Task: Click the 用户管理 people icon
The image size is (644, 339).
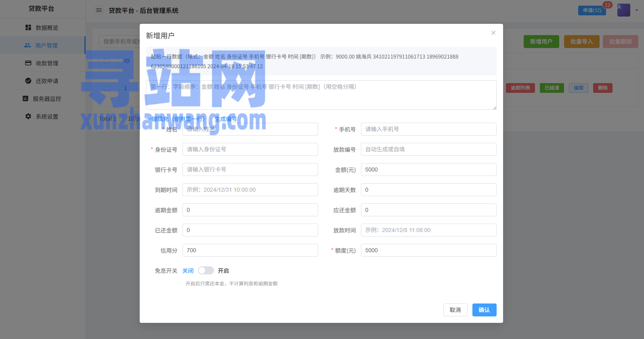Action: point(27,45)
